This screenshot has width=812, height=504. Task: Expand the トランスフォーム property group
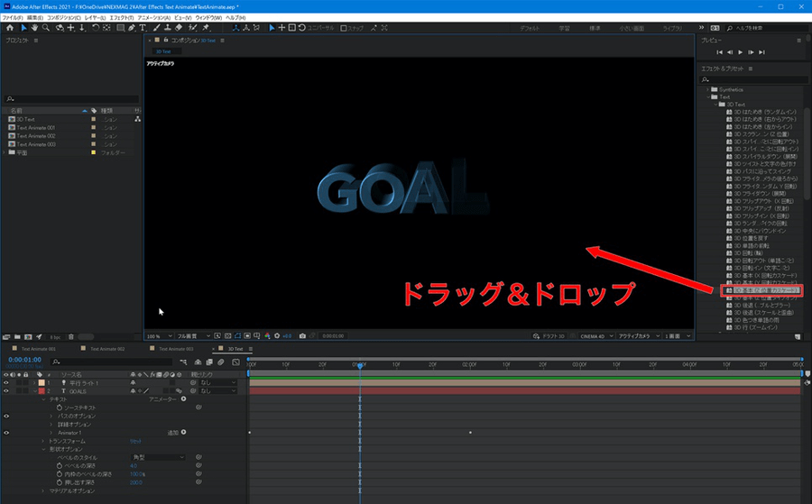click(x=43, y=441)
